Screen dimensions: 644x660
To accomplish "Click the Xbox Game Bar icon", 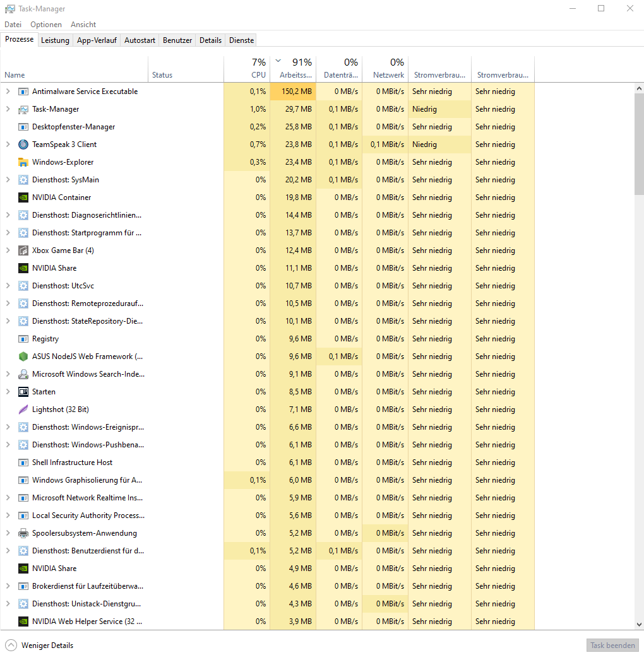I will click(x=23, y=250).
